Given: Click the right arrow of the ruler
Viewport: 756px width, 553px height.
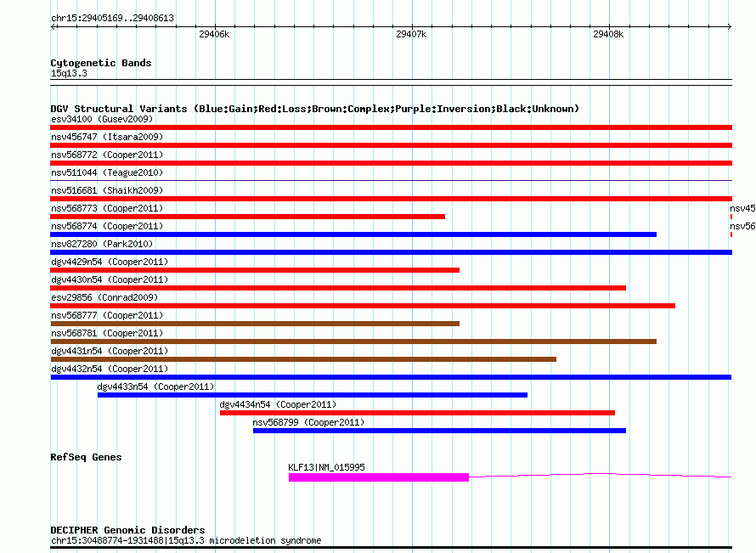Looking at the screenshot, I should click(729, 26).
